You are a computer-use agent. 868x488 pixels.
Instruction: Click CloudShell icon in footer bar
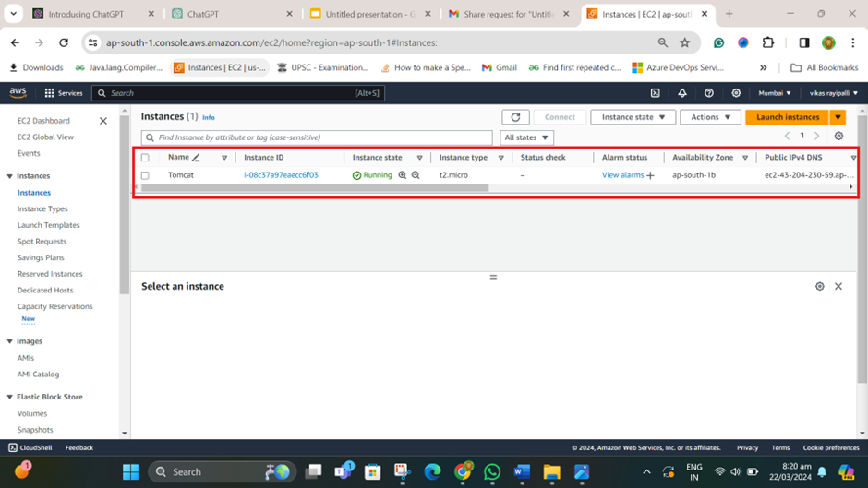coord(13,447)
